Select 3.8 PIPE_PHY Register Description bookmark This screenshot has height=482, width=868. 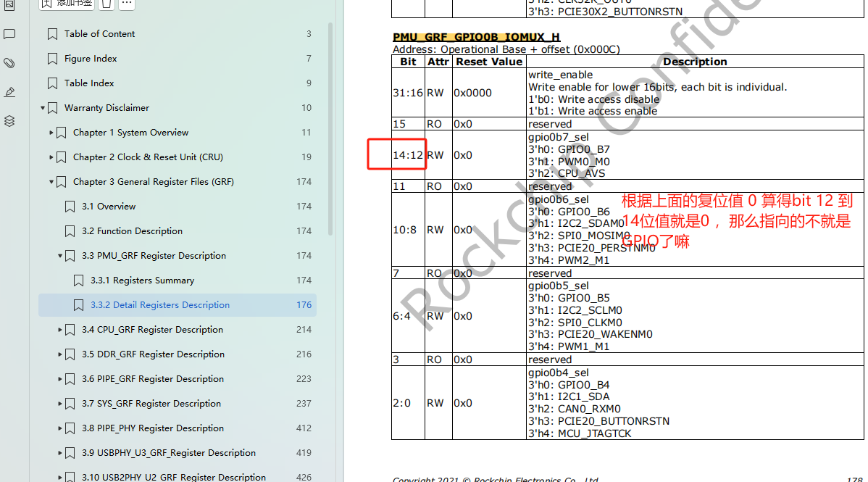[153, 428]
